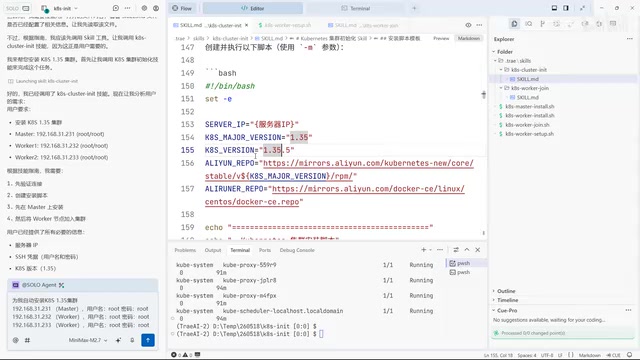Maximize terminal panel with up chevron
640x360 pixels.
tap(467, 250)
